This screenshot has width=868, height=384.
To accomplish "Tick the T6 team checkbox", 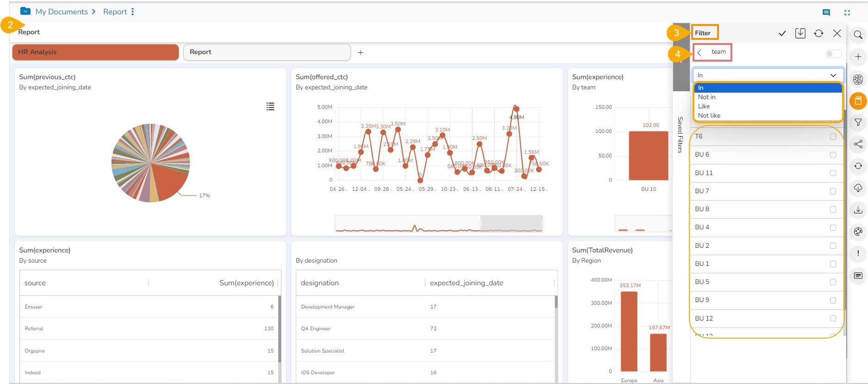I will (x=833, y=137).
